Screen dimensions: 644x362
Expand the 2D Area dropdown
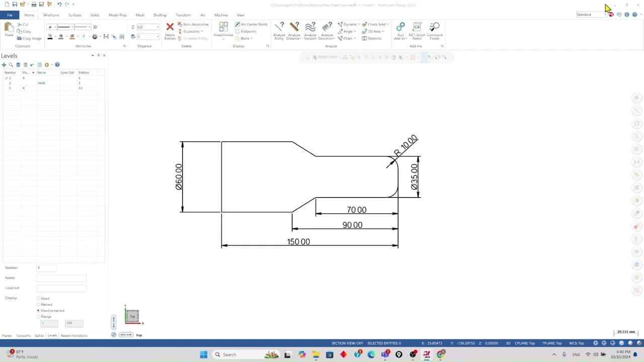(x=383, y=31)
